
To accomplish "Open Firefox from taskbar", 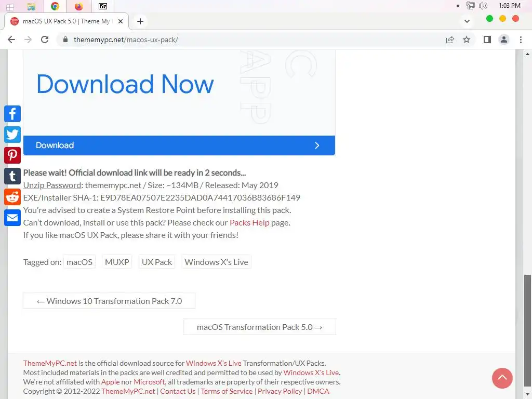I will [x=79, y=6].
